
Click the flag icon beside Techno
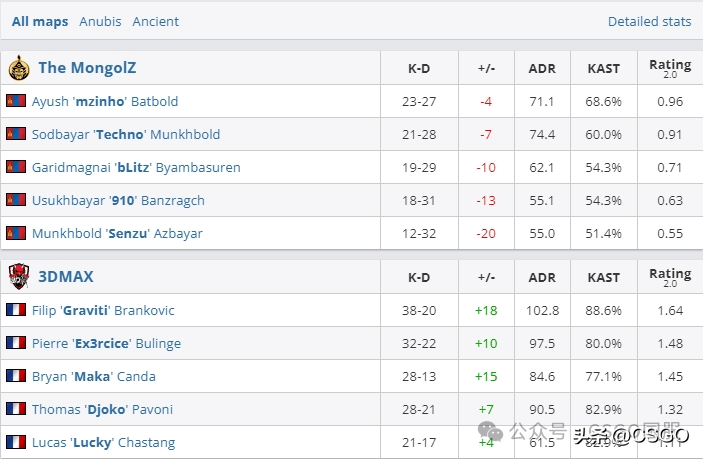pyautogui.click(x=16, y=134)
